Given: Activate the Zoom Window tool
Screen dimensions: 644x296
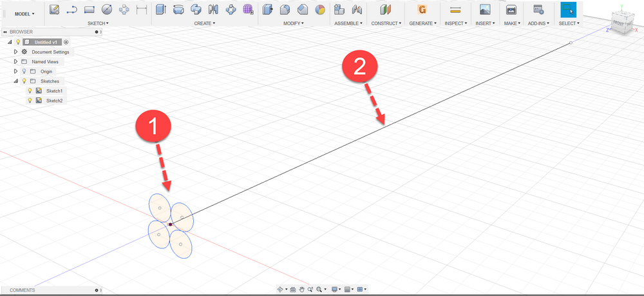Looking at the screenshot, I should tap(310, 290).
